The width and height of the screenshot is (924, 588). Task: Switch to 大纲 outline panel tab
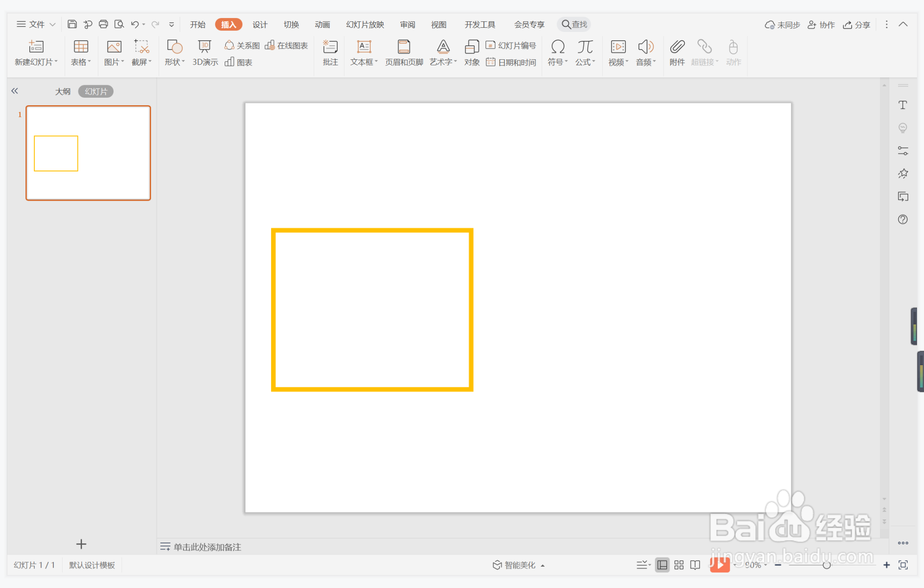point(63,91)
